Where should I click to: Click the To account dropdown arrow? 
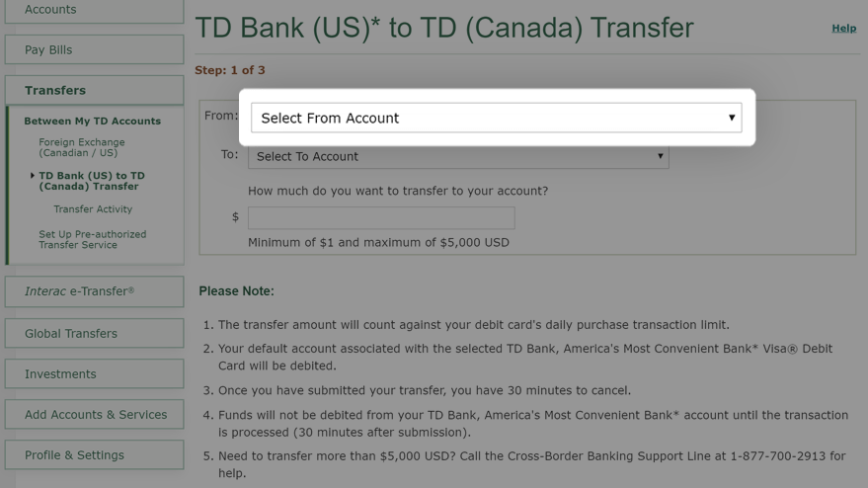point(660,156)
